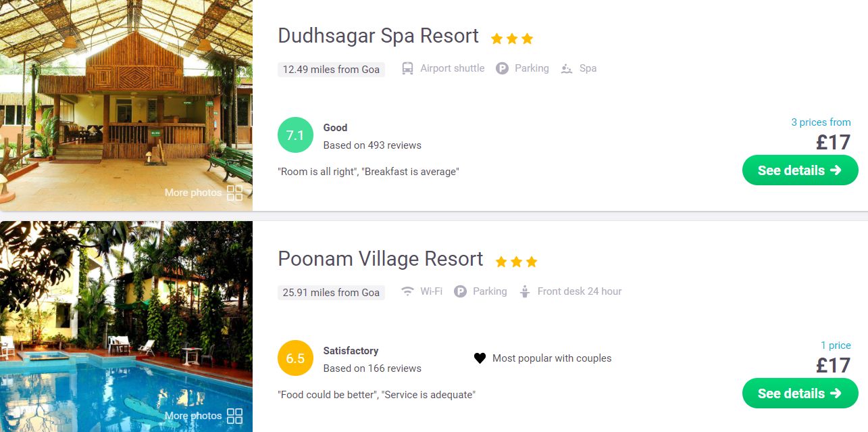This screenshot has height=432, width=868.
Task: Click the 6.5 rating score badge
Action: pyautogui.click(x=295, y=358)
